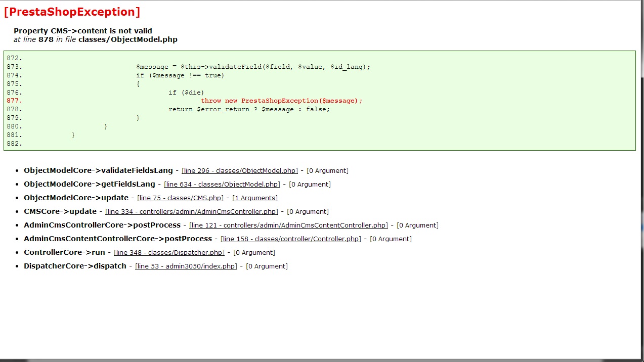
Task: Select text 'Property CMS->content is not valid'
Action: pos(83,31)
